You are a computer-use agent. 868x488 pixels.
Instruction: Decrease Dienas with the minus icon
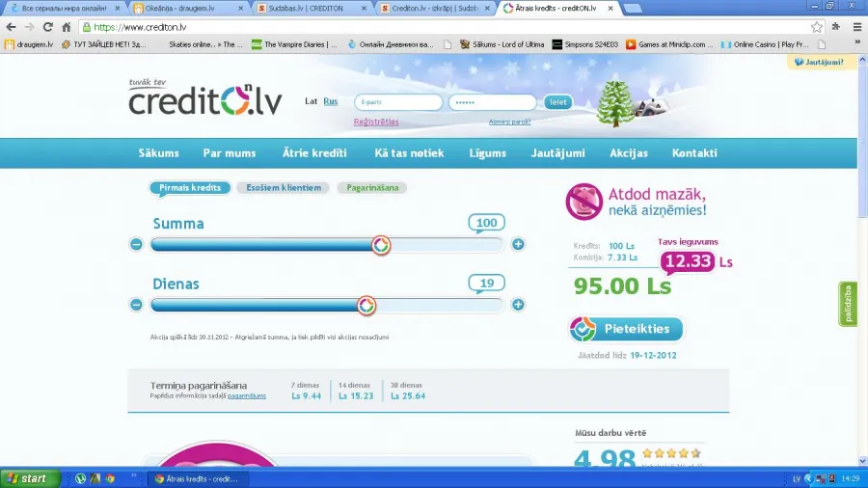click(136, 305)
